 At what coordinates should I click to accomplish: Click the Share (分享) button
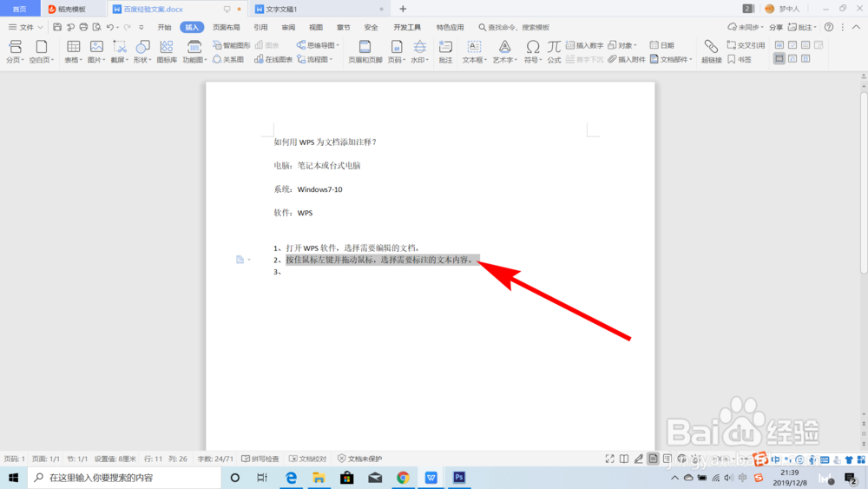(776, 27)
